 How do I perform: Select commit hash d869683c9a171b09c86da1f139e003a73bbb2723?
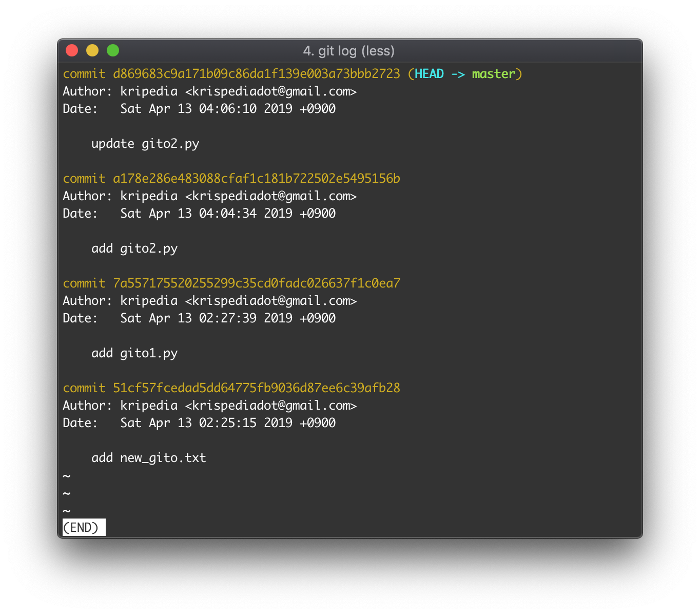257,74
